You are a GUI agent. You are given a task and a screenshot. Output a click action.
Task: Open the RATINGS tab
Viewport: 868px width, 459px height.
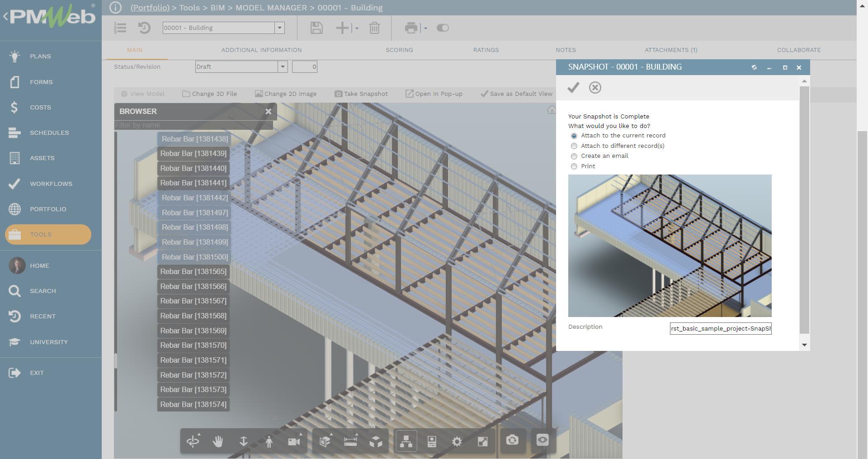pyautogui.click(x=486, y=50)
